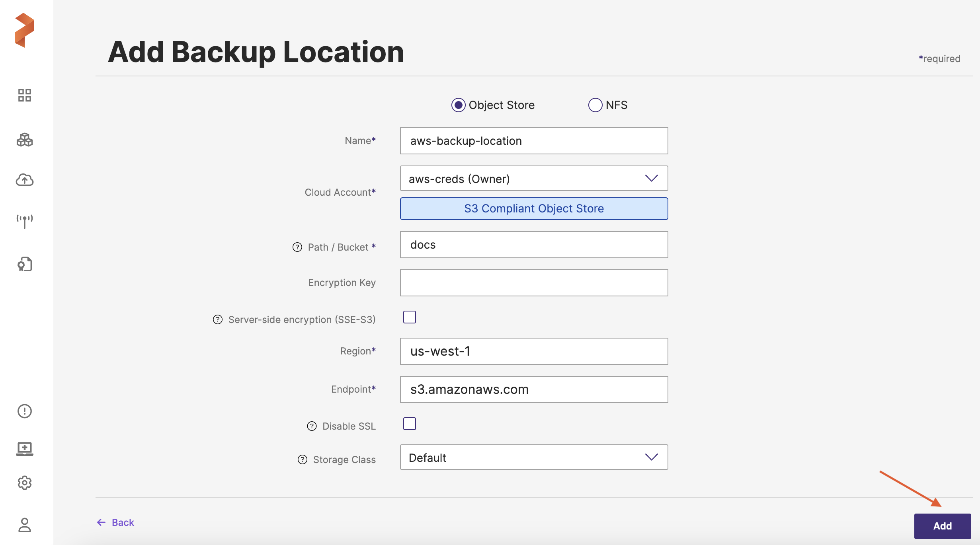The height and width of the screenshot is (545, 980).
Task: Open the clusters cubes icon in sidebar
Action: (24, 140)
